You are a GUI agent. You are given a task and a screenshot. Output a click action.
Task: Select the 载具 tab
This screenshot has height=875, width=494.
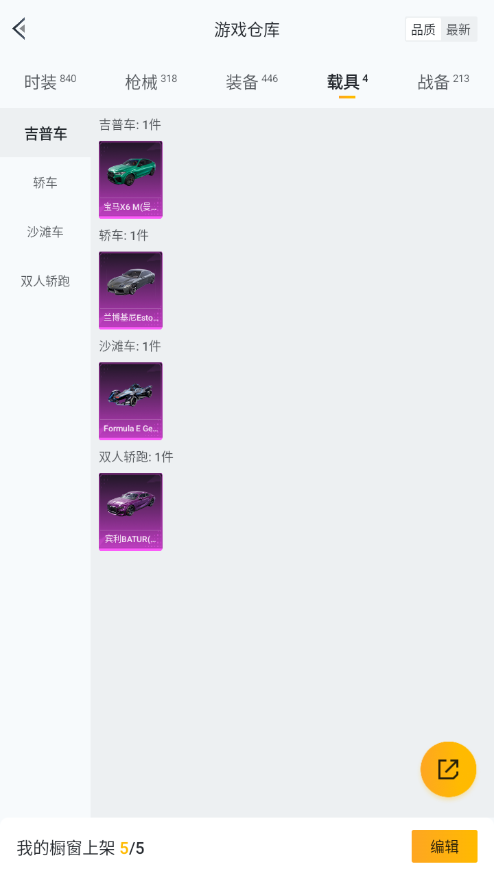click(x=347, y=82)
